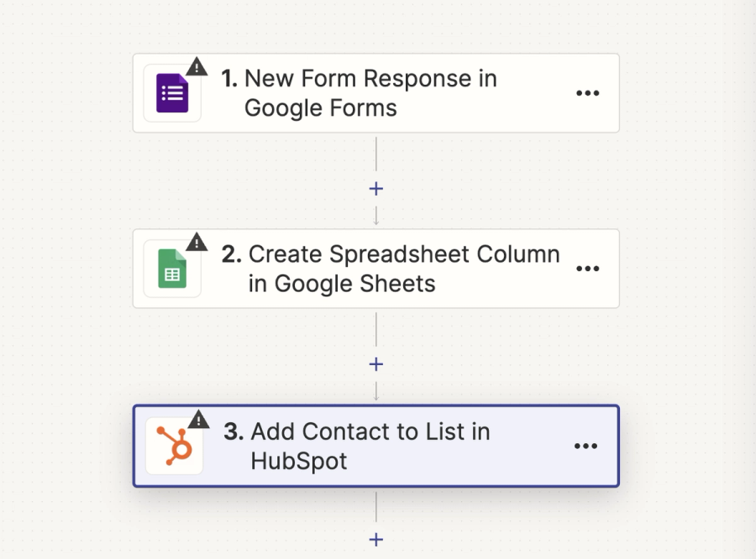Click warning triangle on HubSpot step
The image size is (756, 559).
[x=198, y=420]
